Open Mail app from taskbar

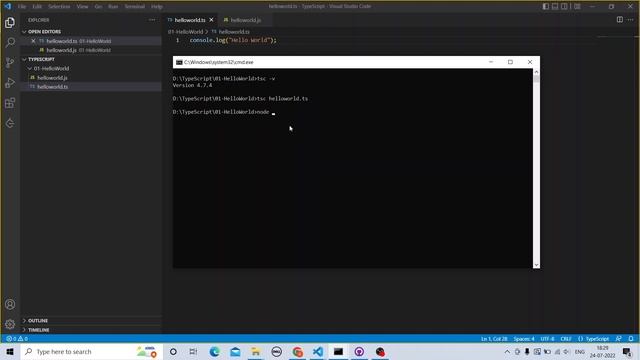point(235,352)
